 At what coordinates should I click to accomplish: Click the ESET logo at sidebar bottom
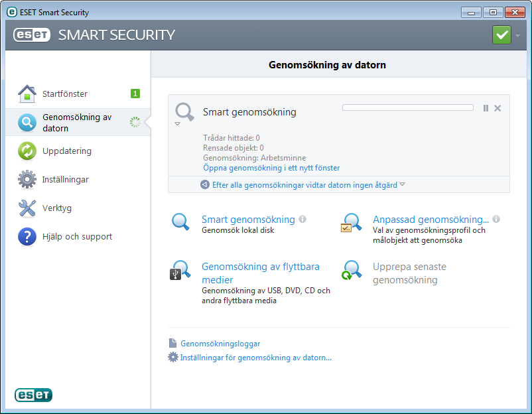(x=33, y=395)
